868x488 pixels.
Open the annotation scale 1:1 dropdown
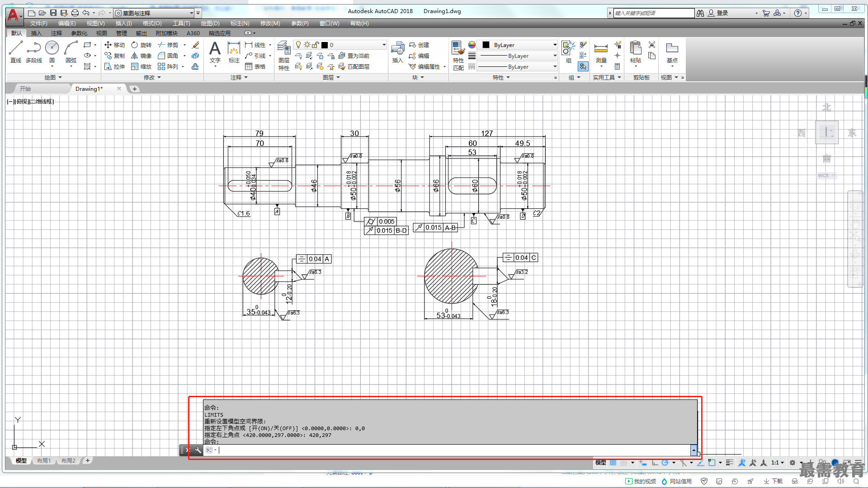point(778,463)
